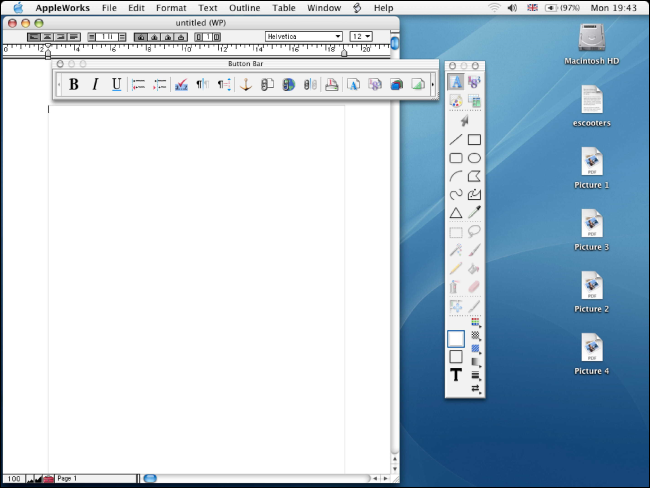650x488 pixels.
Task: Open the Edit menu
Action: tap(136, 8)
